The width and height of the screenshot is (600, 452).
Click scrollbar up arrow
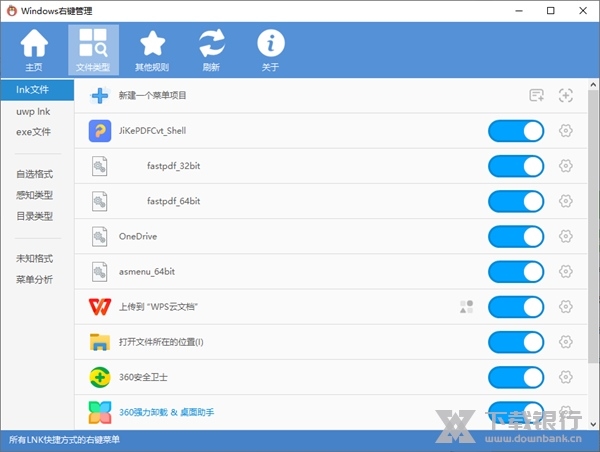pyautogui.click(x=593, y=85)
